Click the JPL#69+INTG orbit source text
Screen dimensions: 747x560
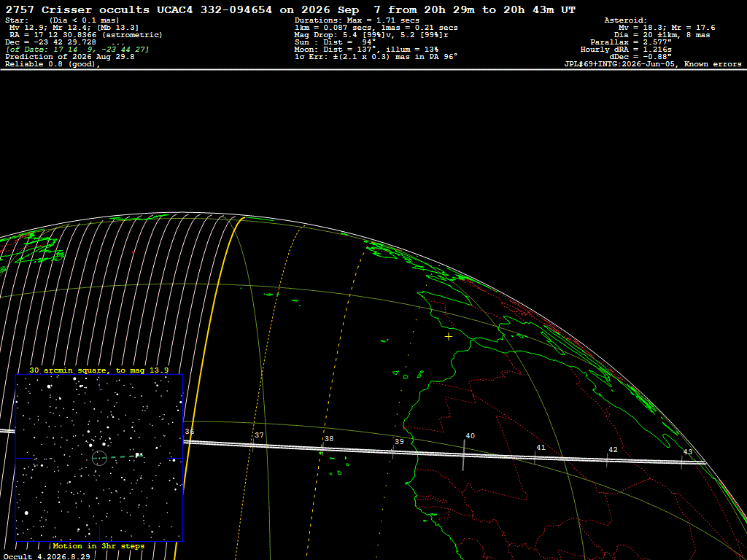coord(653,64)
